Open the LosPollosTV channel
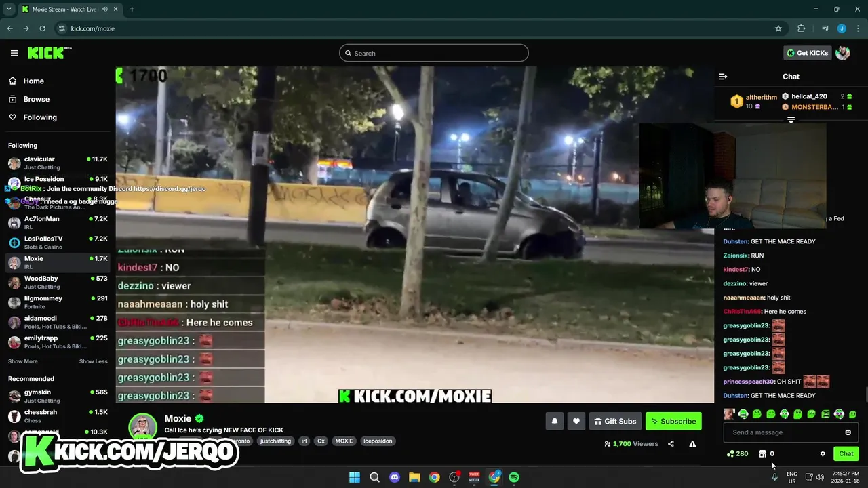This screenshot has width=868, height=488. click(58, 242)
